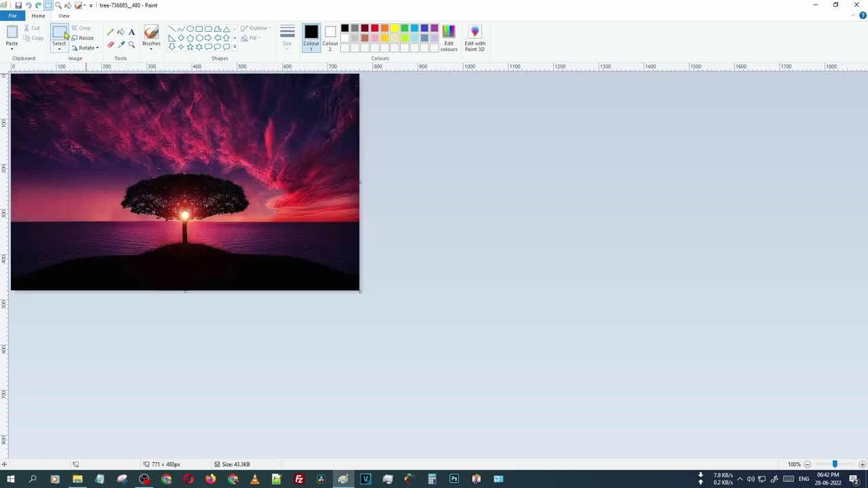Image resolution: width=868 pixels, height=488 pixels.
Task: Open the notification centre icon
Action: pyautogui.click(x=854, y=479)
